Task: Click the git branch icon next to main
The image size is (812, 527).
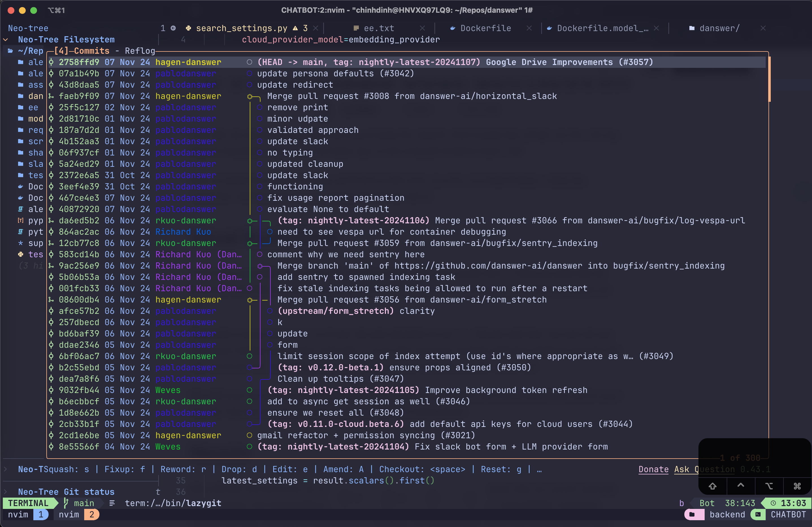Action: coord(66,503)
